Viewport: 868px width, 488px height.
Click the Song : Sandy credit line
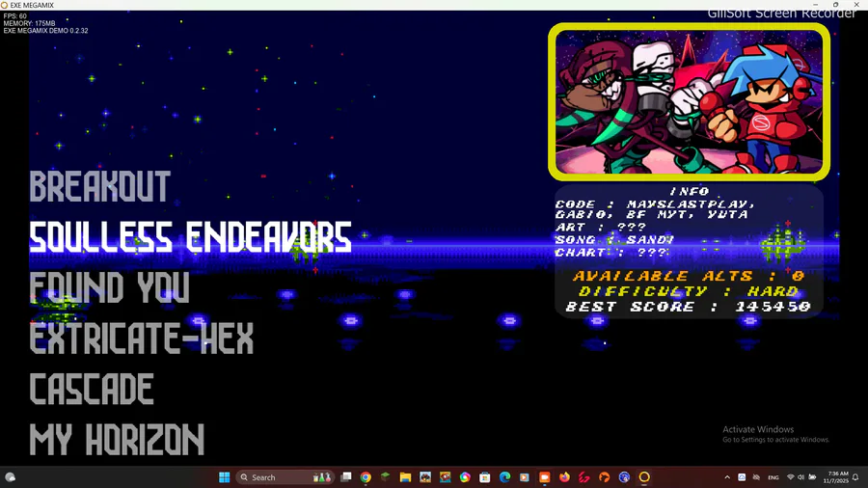[x=614, y=239]
